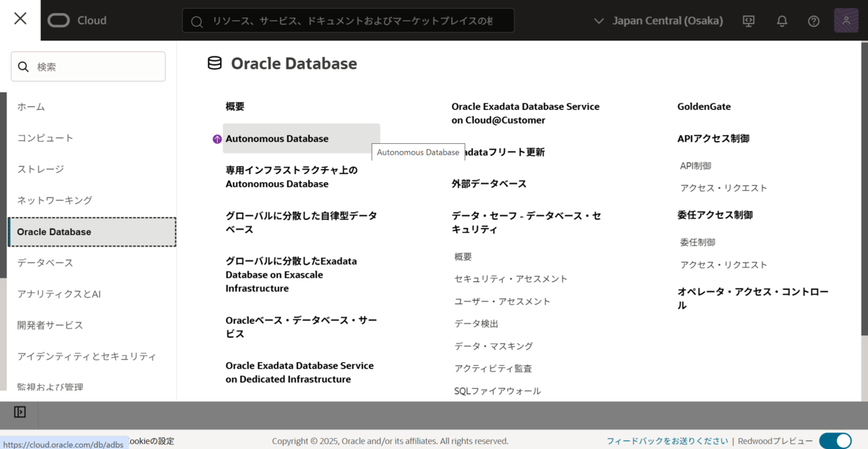868x449 pixels.
Task: Open the Cloud Shell developer tools icon
Action: click(x=749, y=21)
